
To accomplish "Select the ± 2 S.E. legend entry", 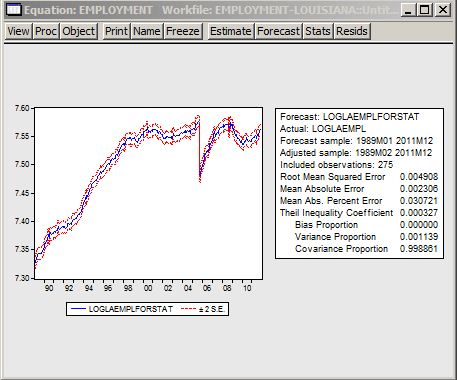I will pos(203,309).
